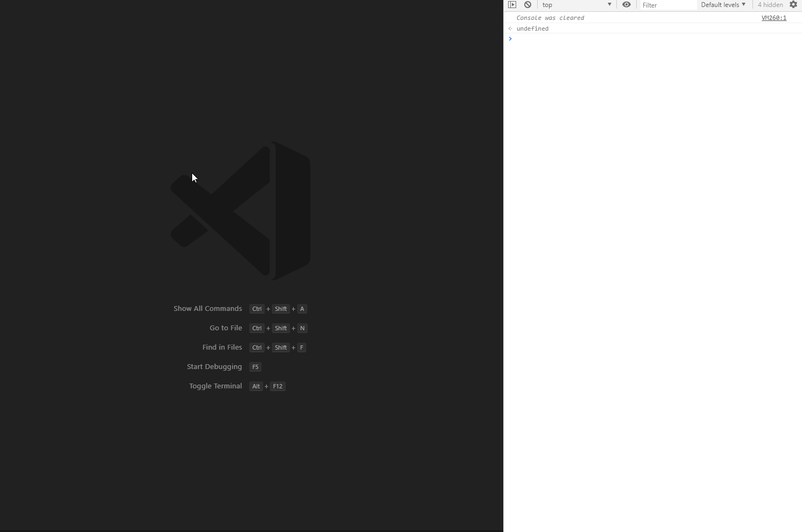The image size is (802, 532).
Task: Click the 'Console was cleared' message
Action: [x=550, y=18]
